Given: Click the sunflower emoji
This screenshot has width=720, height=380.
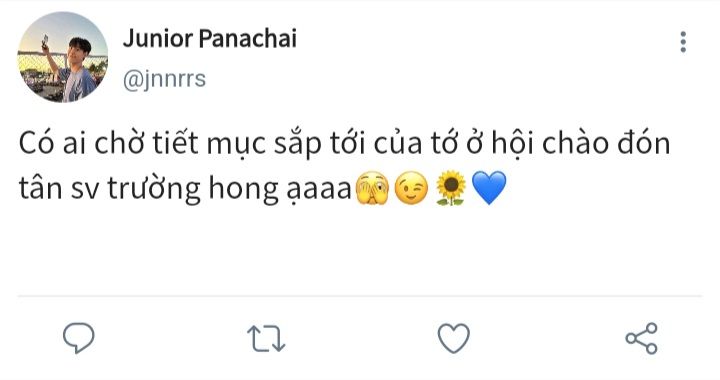Looking at the screenshot, I should [450, 188].
